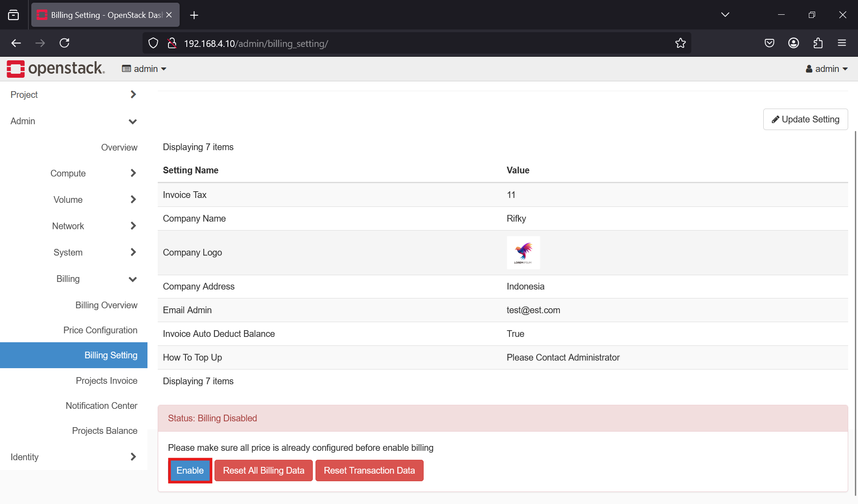Click the page vertical scrollbar
Screen dimensions: 858x504
855,313
